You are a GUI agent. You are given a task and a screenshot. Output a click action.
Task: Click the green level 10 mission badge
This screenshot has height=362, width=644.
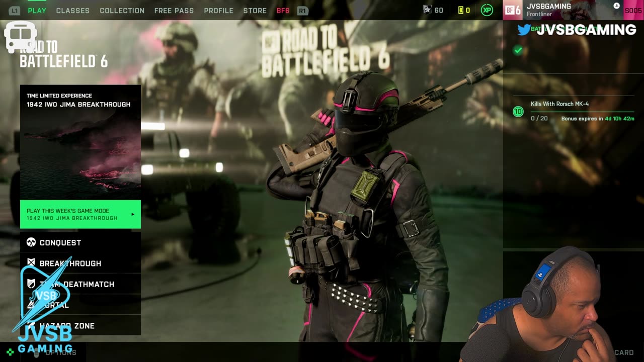pyautogui.click(x=518, y=112)
